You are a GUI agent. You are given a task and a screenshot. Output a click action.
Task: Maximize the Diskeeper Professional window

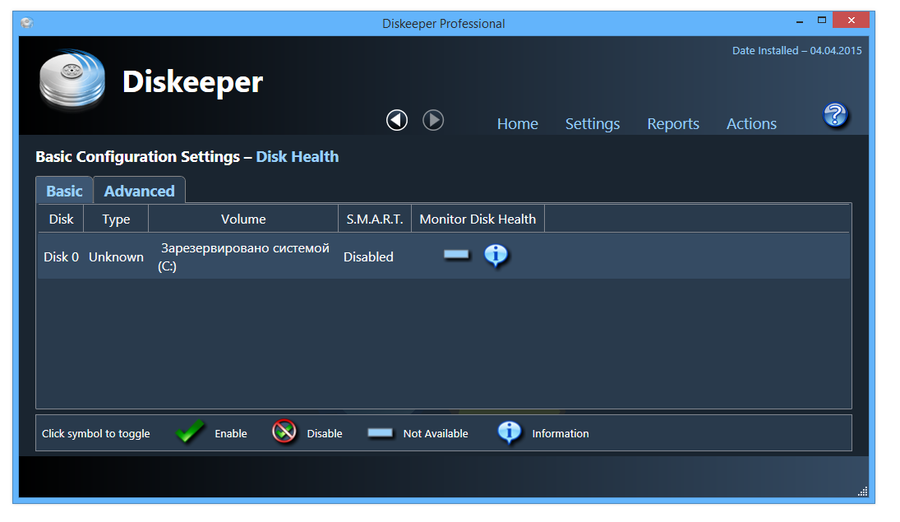pos(822,20)
